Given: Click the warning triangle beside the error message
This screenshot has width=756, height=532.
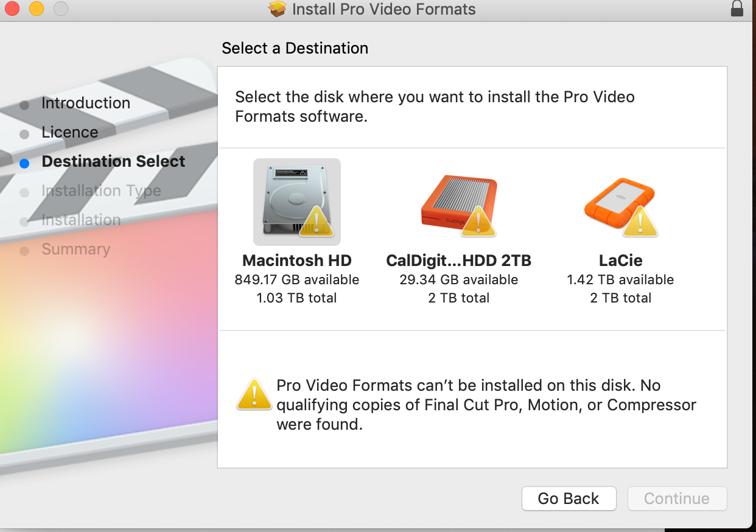Looking at the screenshot, I should pos(254,394).
